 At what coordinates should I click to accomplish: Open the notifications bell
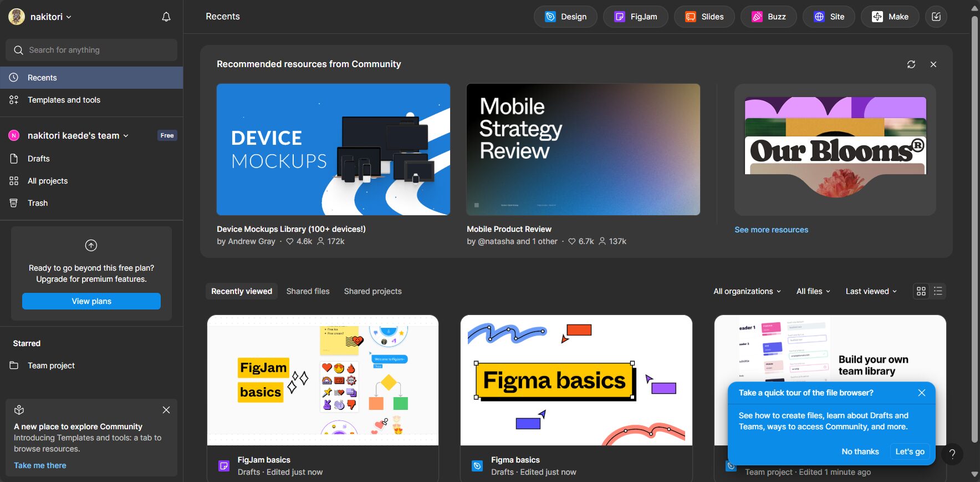point(166,17)
